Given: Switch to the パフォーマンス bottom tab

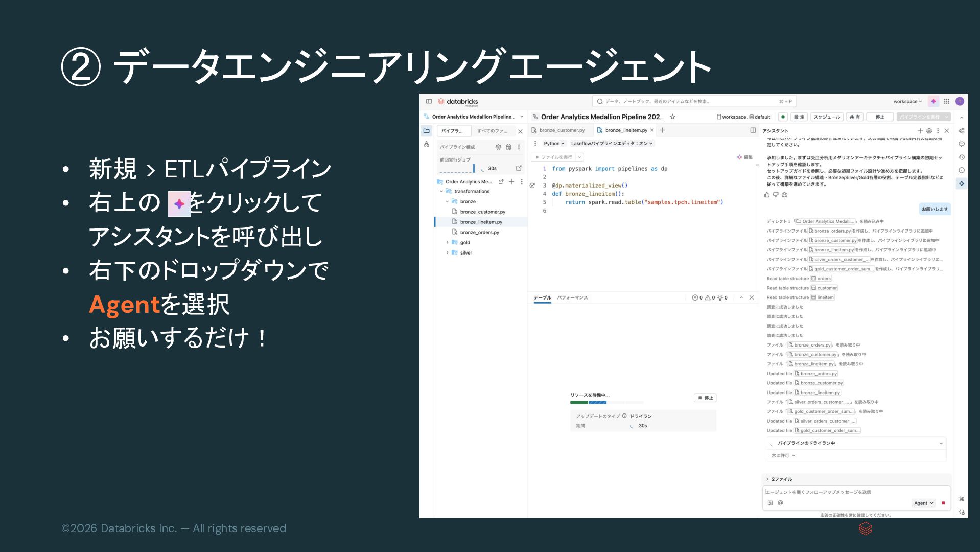Looking at the screenshot, I should coord(572,297).
